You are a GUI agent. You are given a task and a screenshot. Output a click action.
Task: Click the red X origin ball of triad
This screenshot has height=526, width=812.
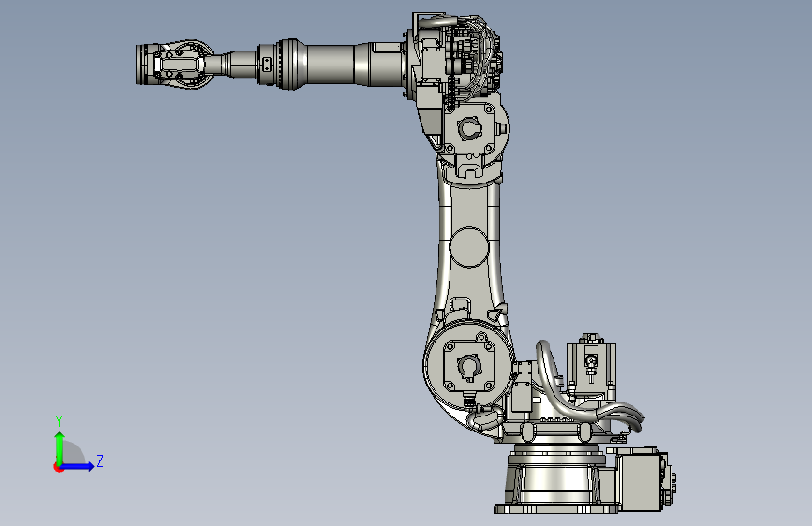(x=58, y=467)
